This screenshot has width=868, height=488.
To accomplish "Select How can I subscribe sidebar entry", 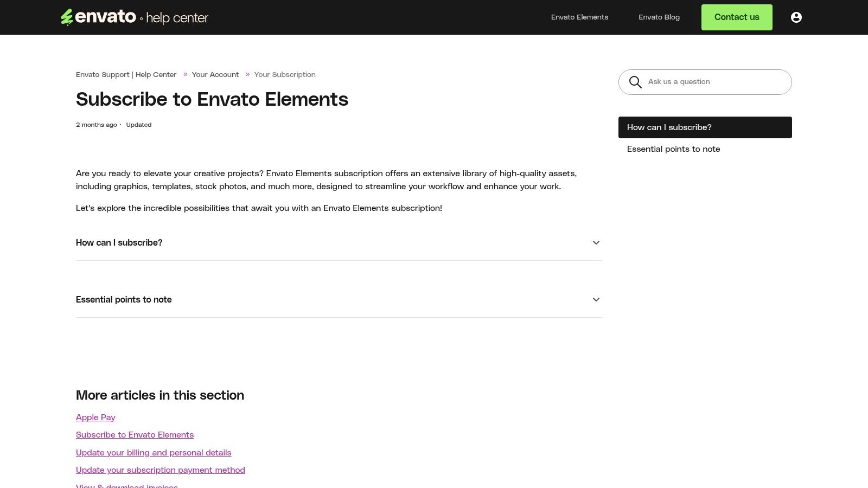I will click(669, 127).
